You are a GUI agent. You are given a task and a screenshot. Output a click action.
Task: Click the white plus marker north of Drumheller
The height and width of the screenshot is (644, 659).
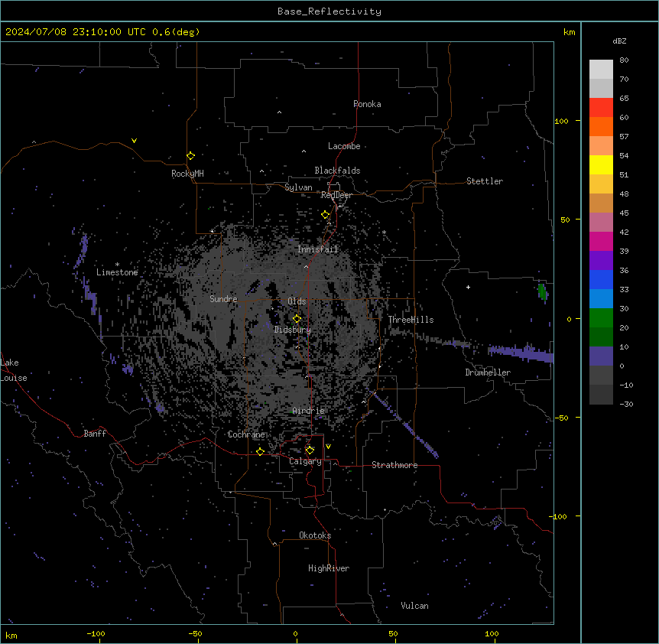[468, 287]
